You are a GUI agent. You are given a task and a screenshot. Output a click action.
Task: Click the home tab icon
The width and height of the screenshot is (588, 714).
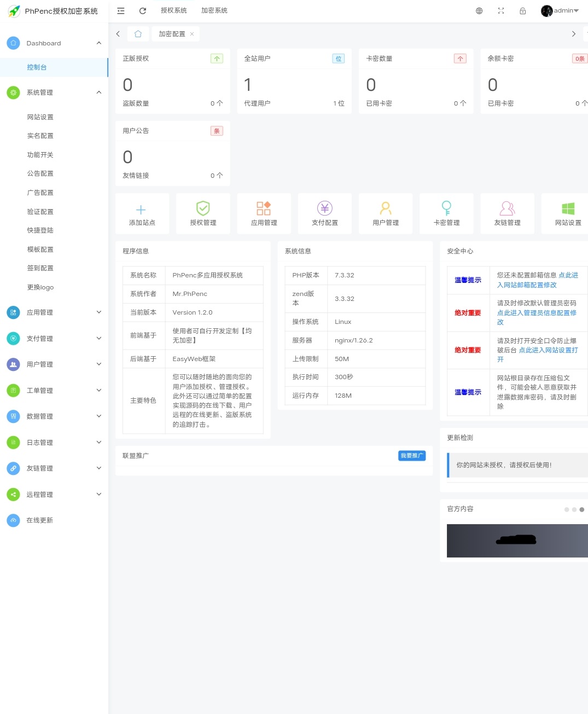click(138, 34)
